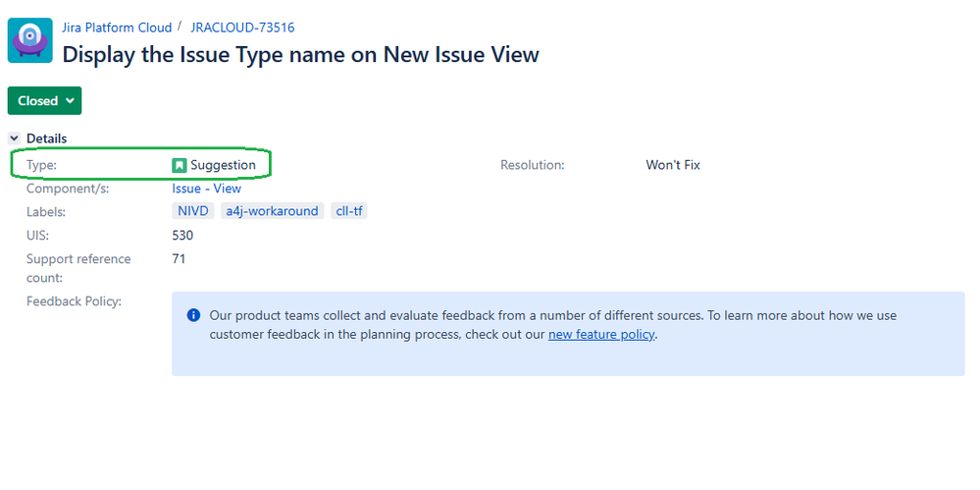
Task: Click the Jira Platform Cloud project avatar
Action: click(x=30, y=40)
